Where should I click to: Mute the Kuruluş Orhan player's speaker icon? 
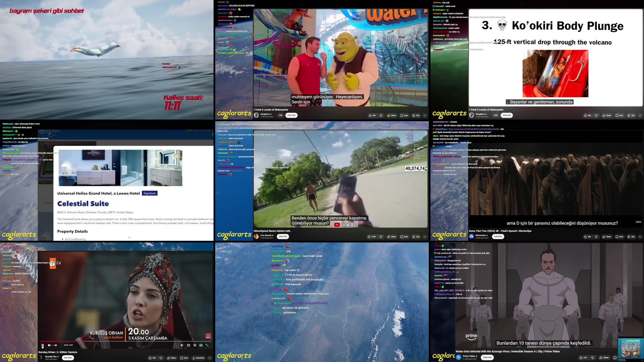pos(49,345)
